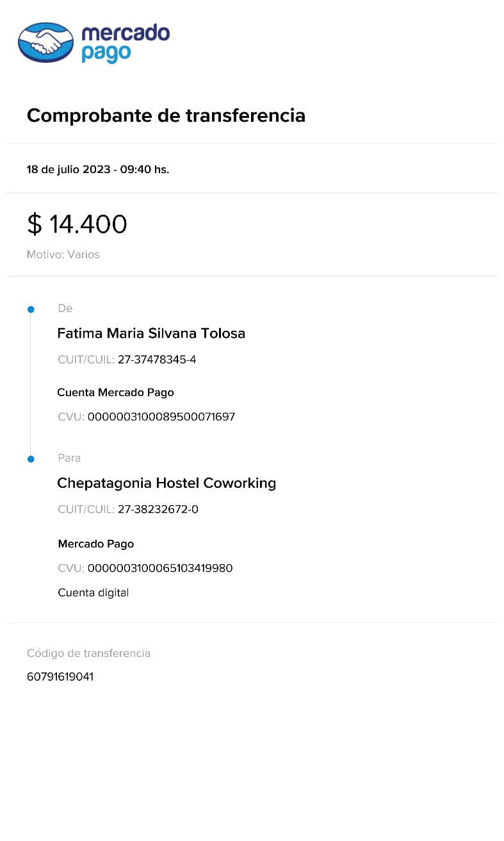Click the 'Código de transferencia' label

pos(88,653)
